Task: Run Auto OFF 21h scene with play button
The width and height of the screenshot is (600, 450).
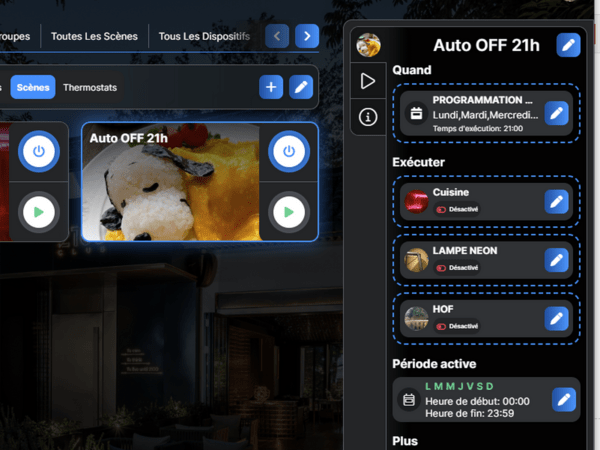Action: [288, 211]
